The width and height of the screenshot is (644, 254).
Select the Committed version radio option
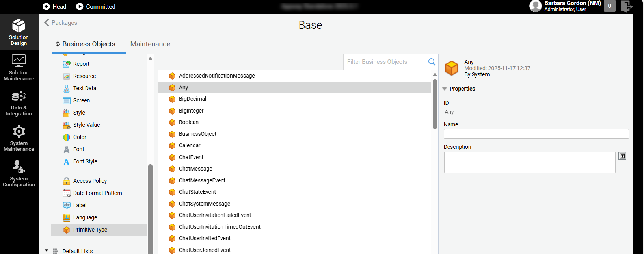96,6
